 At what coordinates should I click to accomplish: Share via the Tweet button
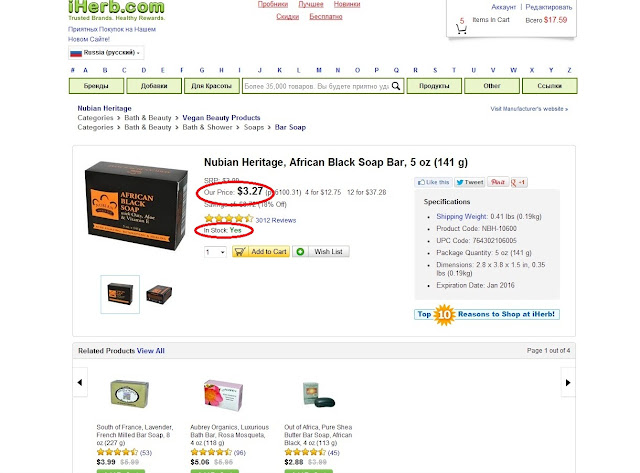coord(470,182)
